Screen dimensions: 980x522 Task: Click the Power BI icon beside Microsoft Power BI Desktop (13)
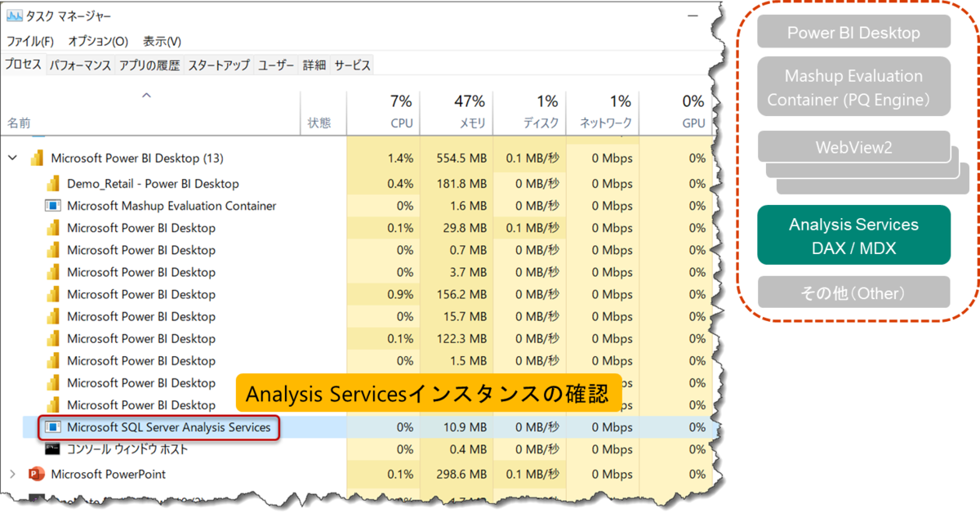36,158
